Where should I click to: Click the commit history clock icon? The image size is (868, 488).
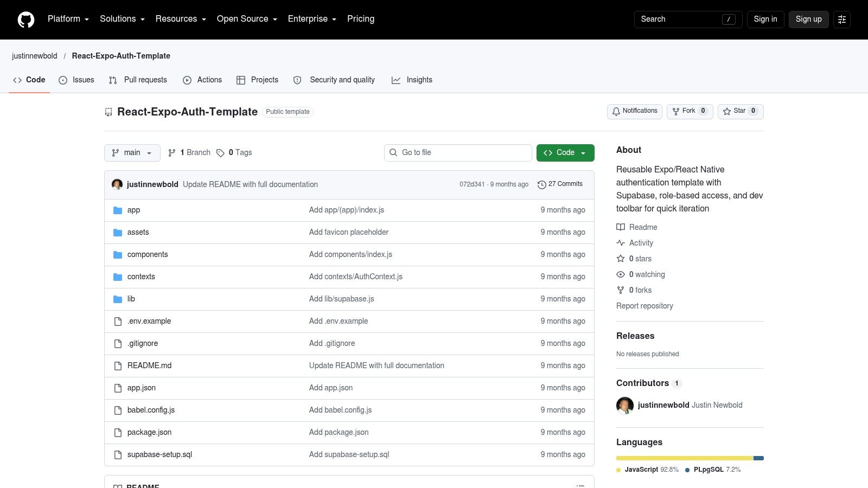(541, 185)
